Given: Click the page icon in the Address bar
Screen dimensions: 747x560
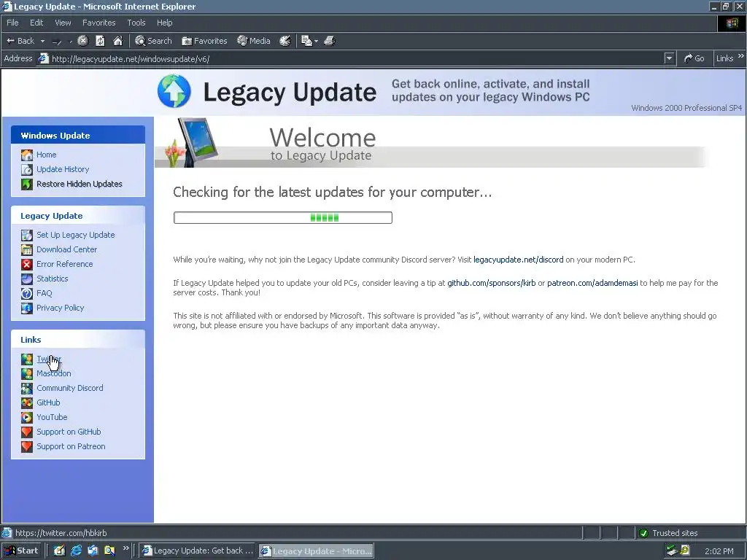Looking at the screenshot, I should point(43,58).
